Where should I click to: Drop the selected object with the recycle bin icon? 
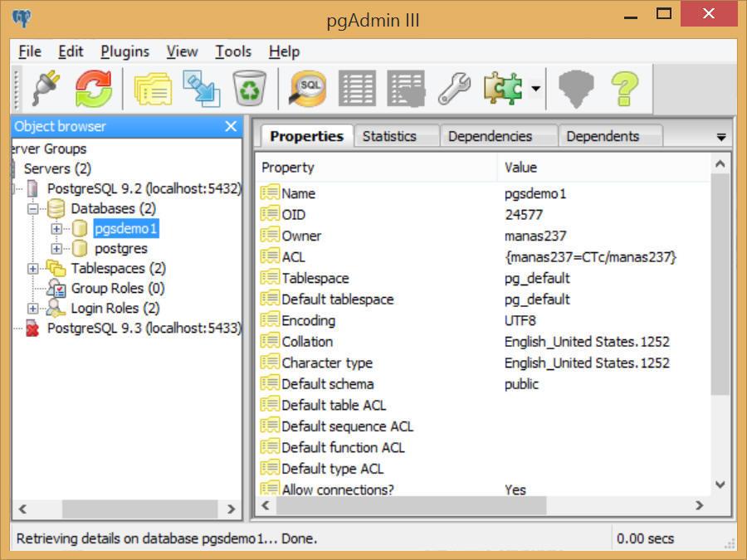click(x=249, y=88)
